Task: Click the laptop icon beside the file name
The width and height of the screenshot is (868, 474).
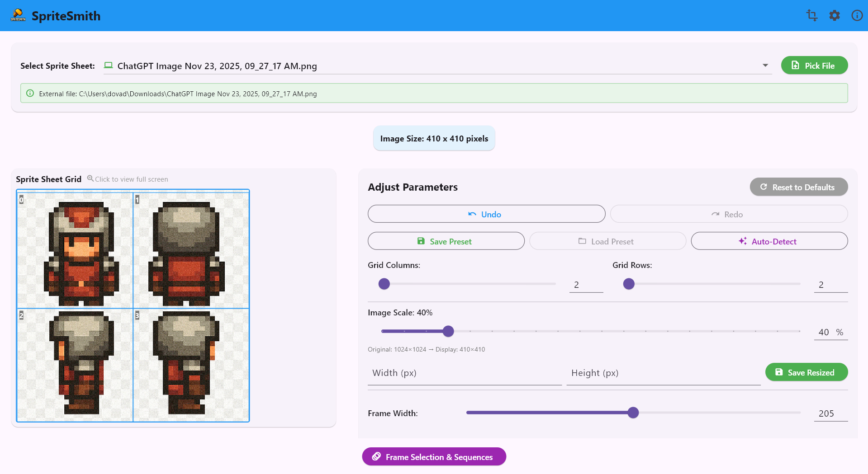Action: click(109, 66)
